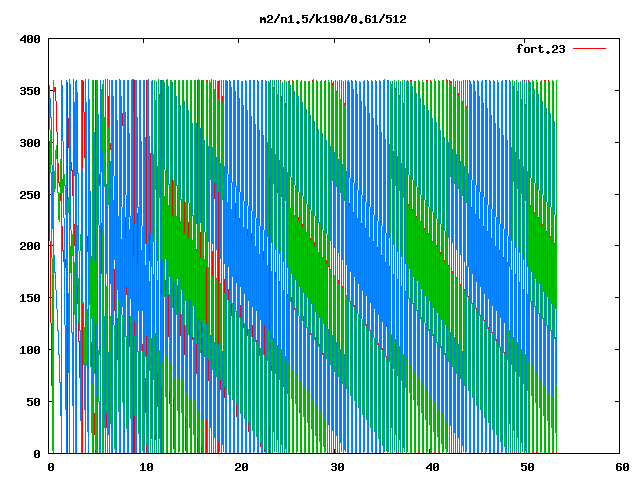Click the x-axis label 10
Image resolution: width=640 pixels, height=480 pixels.
tap(146, 467)
